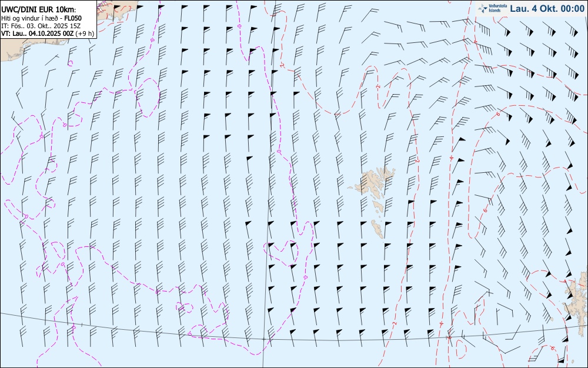This screenshot has height=368, width=588.
Task: Click the 'VT: Lau.. 04.10.2025 00Z (+9 h)' line
Action: pos(47,34)
